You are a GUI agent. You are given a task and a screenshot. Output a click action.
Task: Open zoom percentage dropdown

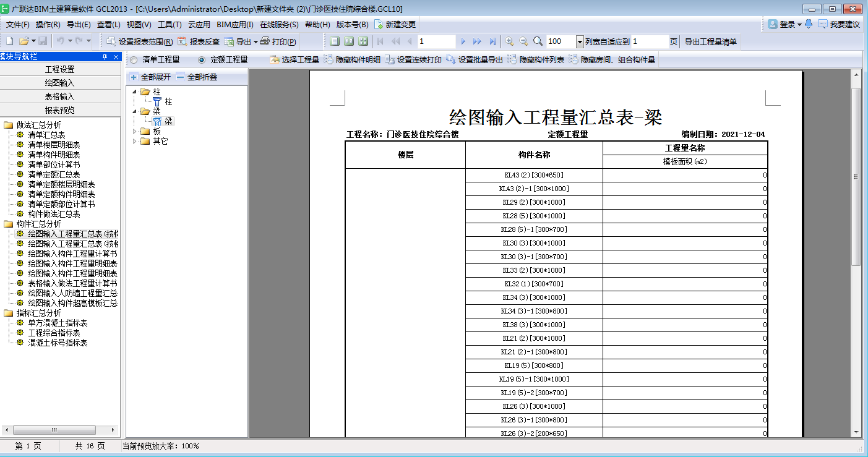pyautogui.click(x=580, y=41)
